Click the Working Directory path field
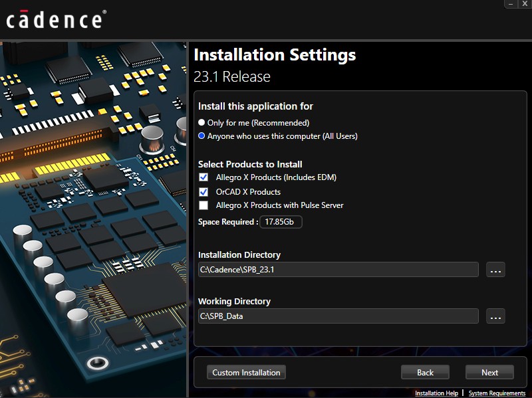This screenshot has height=398, width=532. tap(338, 316)
